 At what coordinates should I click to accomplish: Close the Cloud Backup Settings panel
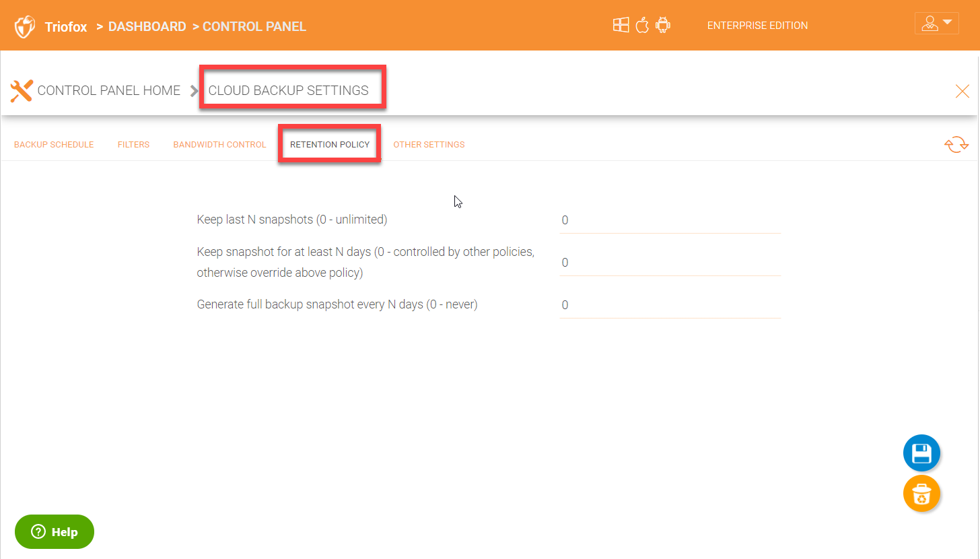pyautogui.click(x=963, y=91)
